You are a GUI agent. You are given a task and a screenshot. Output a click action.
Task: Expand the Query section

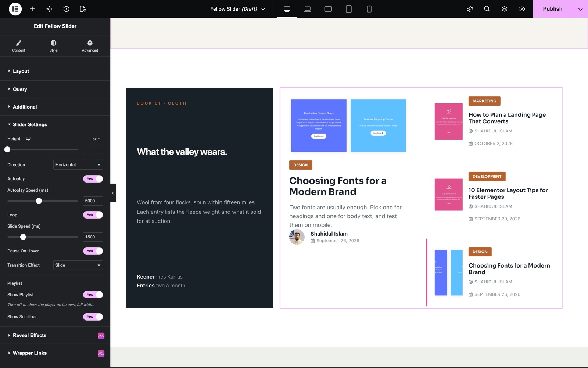click(55, 89)
